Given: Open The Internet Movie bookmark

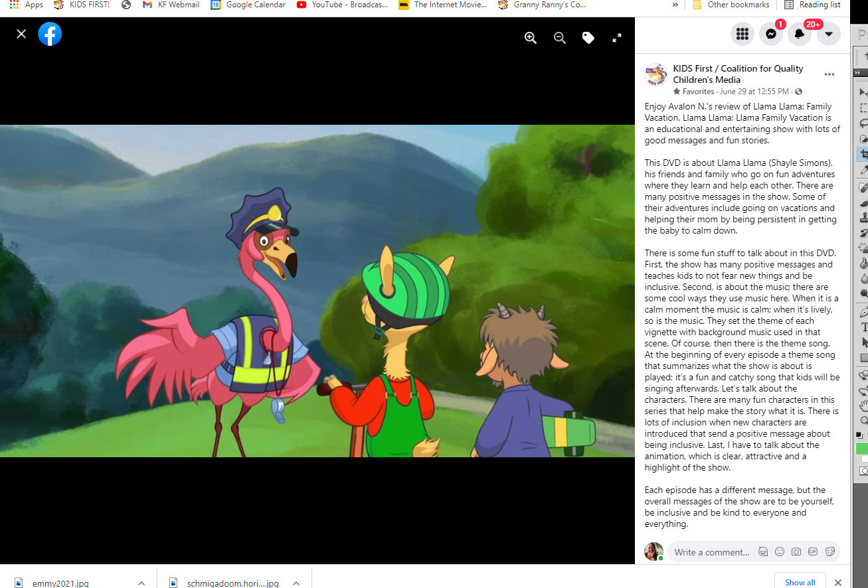Looking at the screenshot, I should coord(442,5).
